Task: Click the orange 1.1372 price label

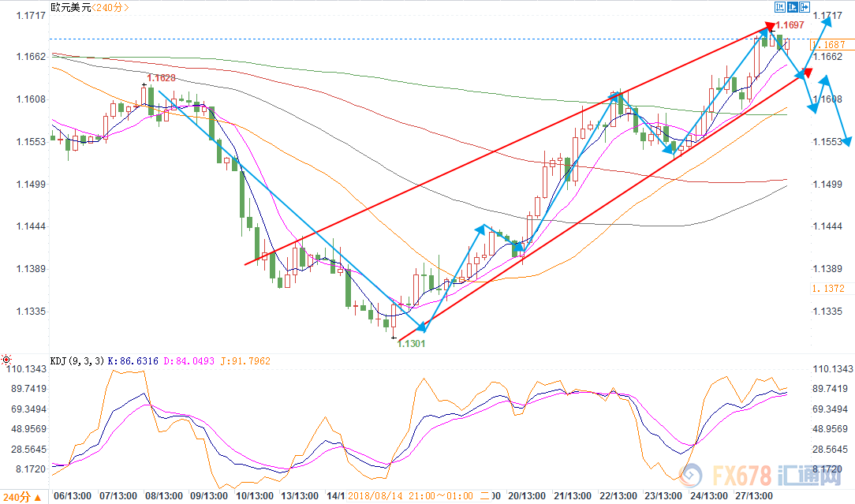Action: (x=827, y=289)
